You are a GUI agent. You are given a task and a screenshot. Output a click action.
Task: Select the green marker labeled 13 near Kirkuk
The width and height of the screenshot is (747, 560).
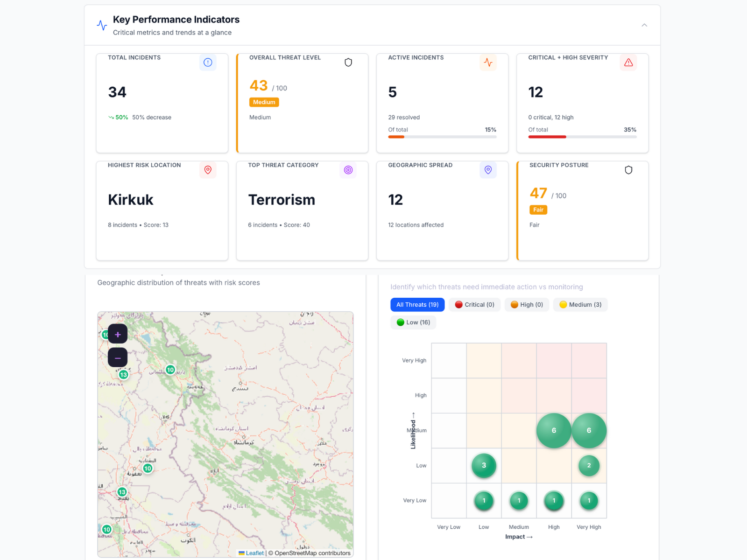point(124,374)
